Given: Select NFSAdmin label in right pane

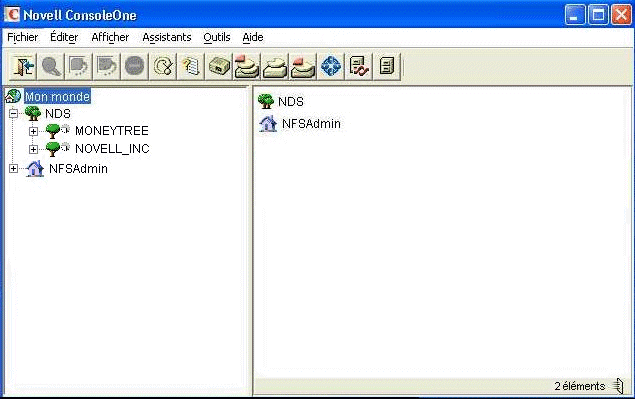Looking at the screenshot, I should pos(311,124).
